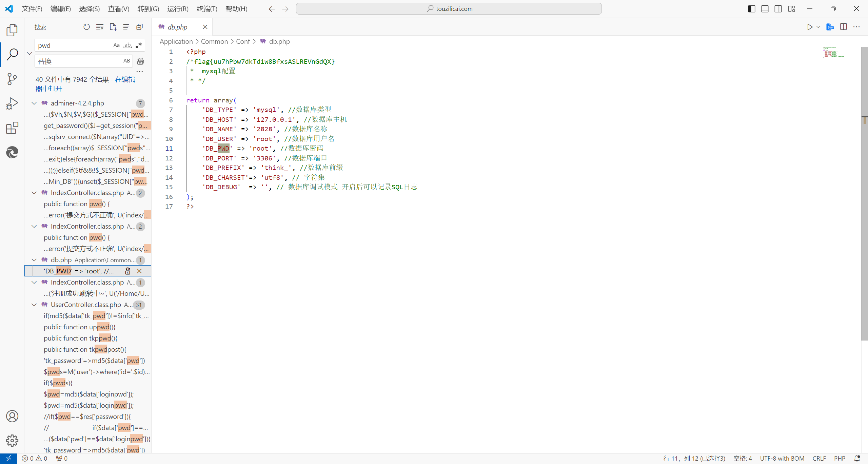Clear all search results
Screen dimensions: 868x464
[x=100, y=27]
